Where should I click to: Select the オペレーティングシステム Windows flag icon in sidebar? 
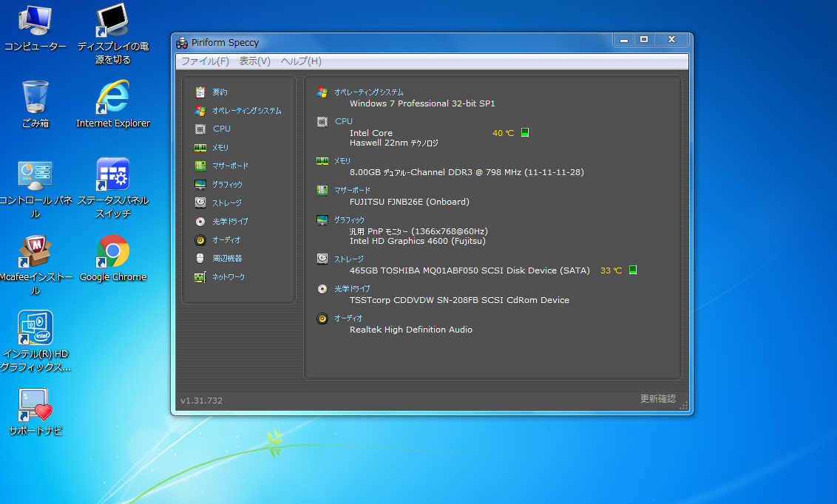(x=200, y=110)
